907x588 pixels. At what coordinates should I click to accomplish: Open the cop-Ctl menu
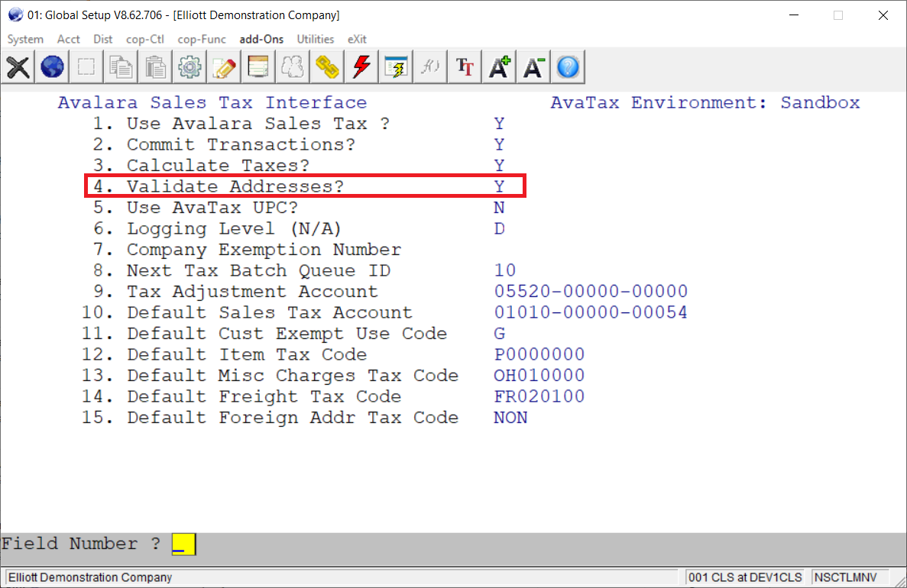tap(145, 39)
